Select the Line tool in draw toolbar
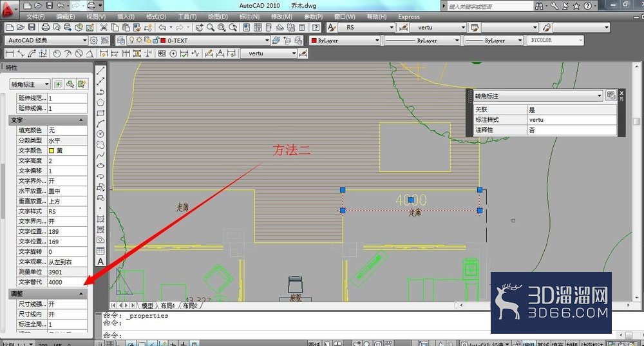This screenshot has width=644, height=346. click(x=100, y=71)
